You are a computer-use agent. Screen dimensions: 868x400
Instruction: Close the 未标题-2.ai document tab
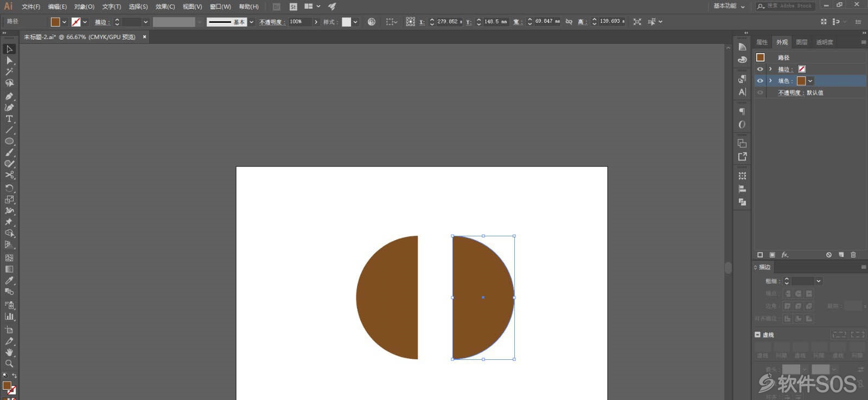[144, 37]
